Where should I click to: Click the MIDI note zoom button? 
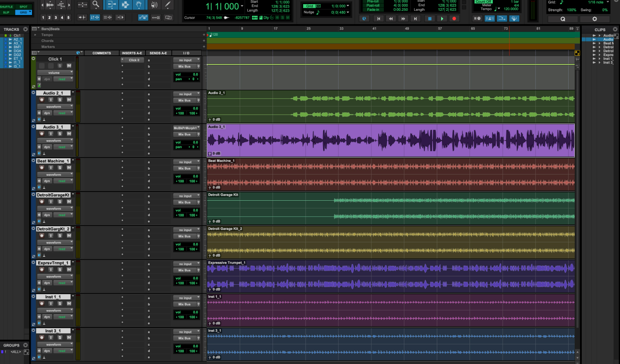tap(61, 5)
